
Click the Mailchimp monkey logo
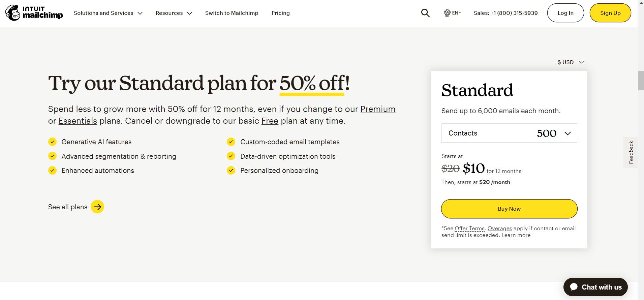pos(13,13)
